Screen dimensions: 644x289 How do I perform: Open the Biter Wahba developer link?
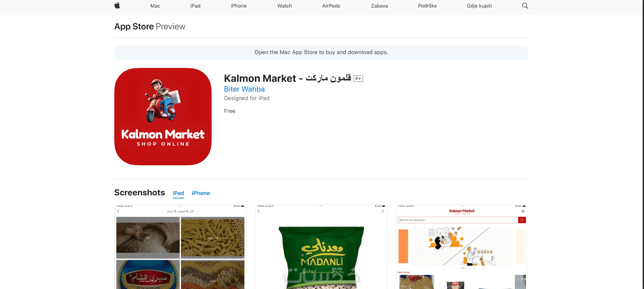coord(244,89)
